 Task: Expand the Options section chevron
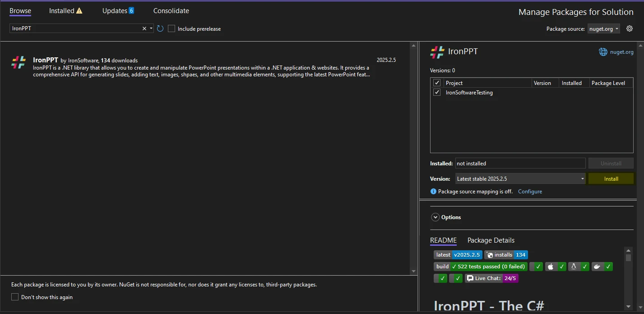436,217
